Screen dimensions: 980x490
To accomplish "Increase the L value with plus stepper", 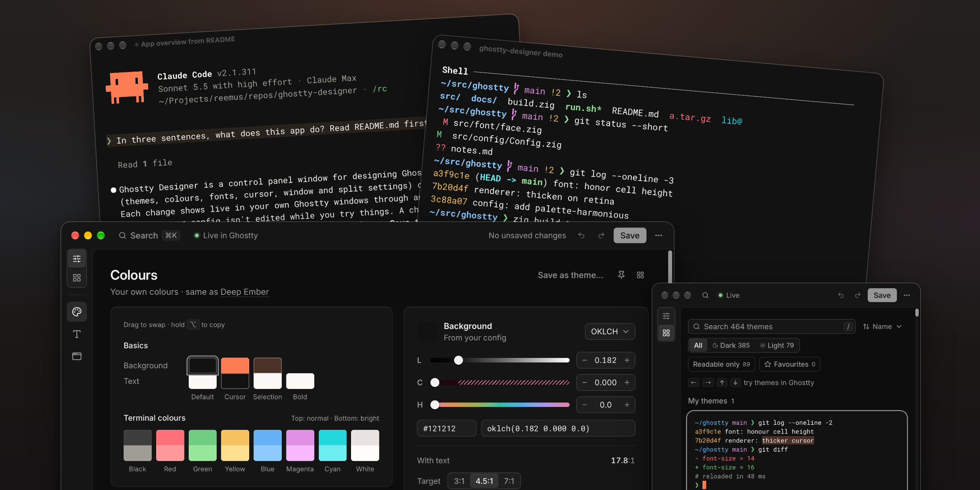I will pyautogui.click(x=627, y=360).
